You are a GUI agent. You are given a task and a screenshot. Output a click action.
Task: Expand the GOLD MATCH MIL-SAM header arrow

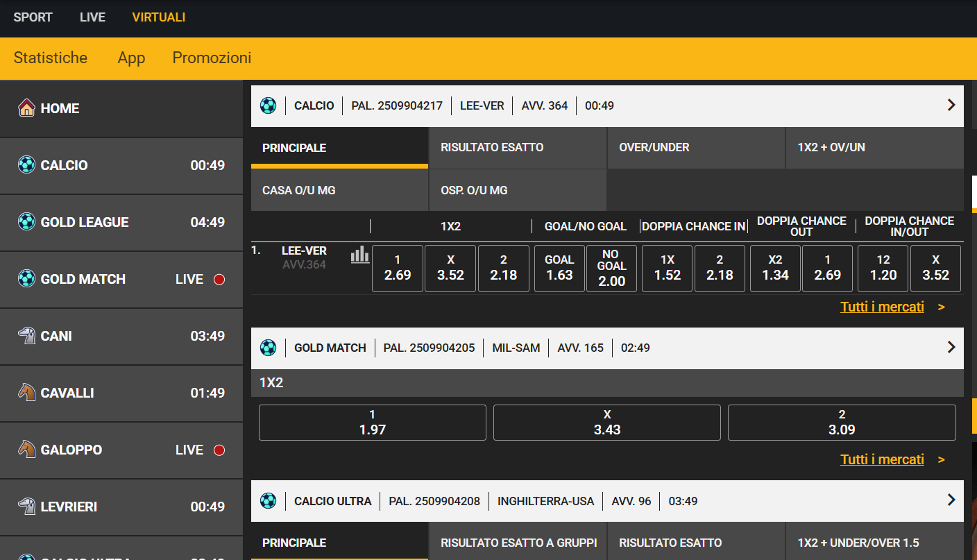click(x=951, y=347)
